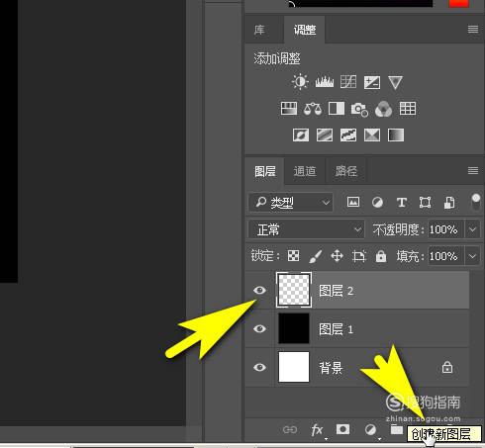The width and height of the screenshot is (485, 448).
Task: Toggle visibility of 图层 2
Action: (x=259, y=290)
